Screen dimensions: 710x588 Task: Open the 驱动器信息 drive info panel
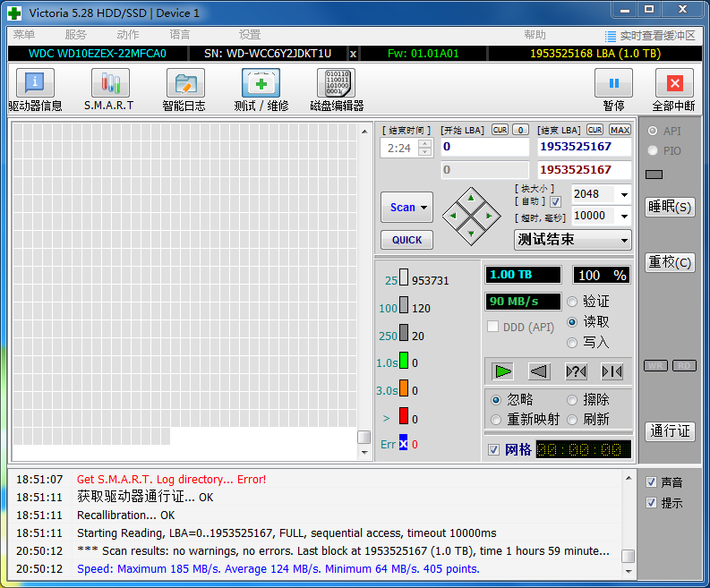(x=35, y=83)
